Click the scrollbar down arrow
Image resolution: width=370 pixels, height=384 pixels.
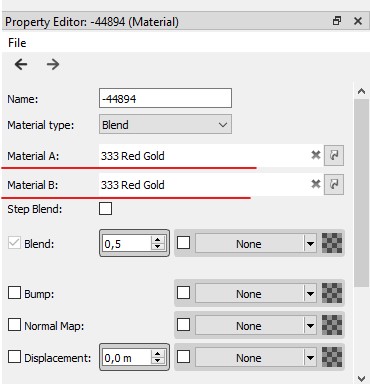point(361,378)
